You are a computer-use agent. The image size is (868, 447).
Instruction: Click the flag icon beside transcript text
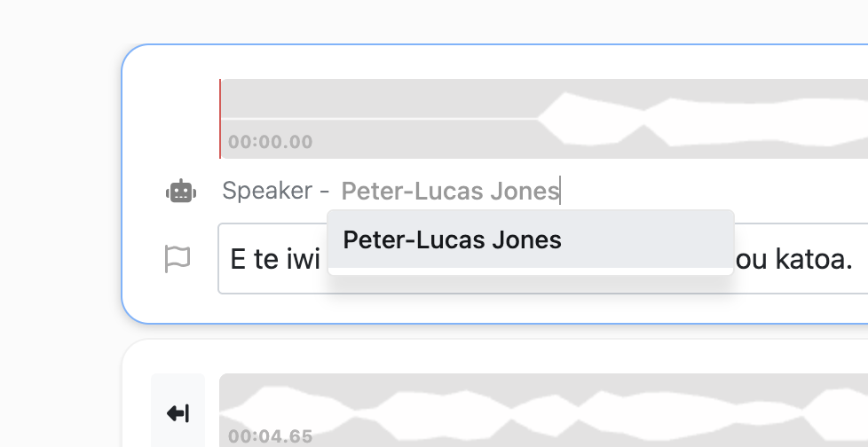(178, 259)
